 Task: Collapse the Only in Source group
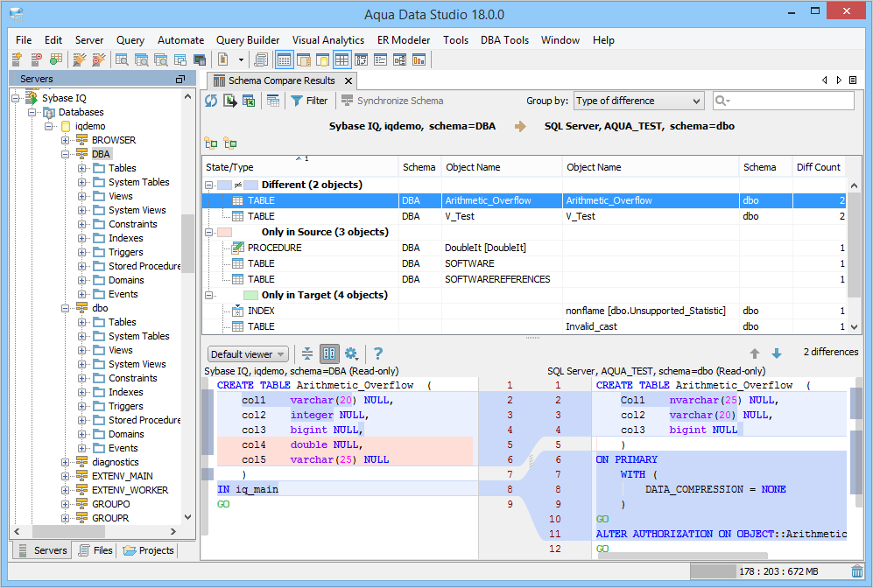[208, 232]
